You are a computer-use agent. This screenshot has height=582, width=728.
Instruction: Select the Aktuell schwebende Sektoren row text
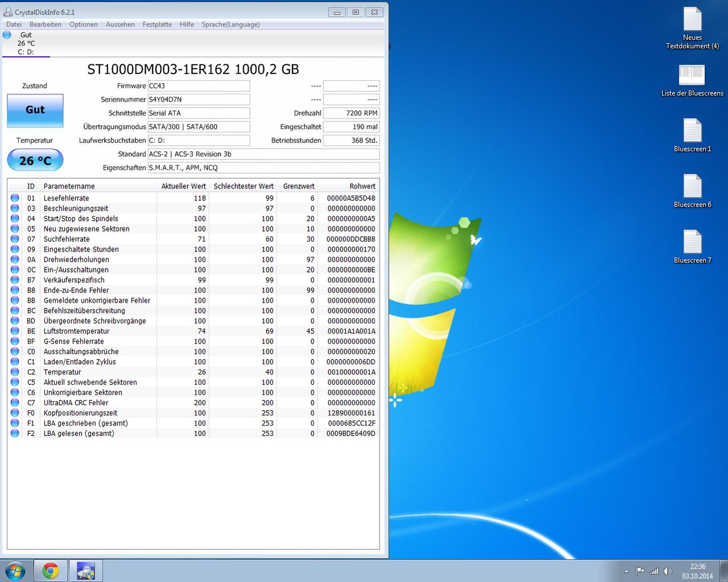(90, 382)
